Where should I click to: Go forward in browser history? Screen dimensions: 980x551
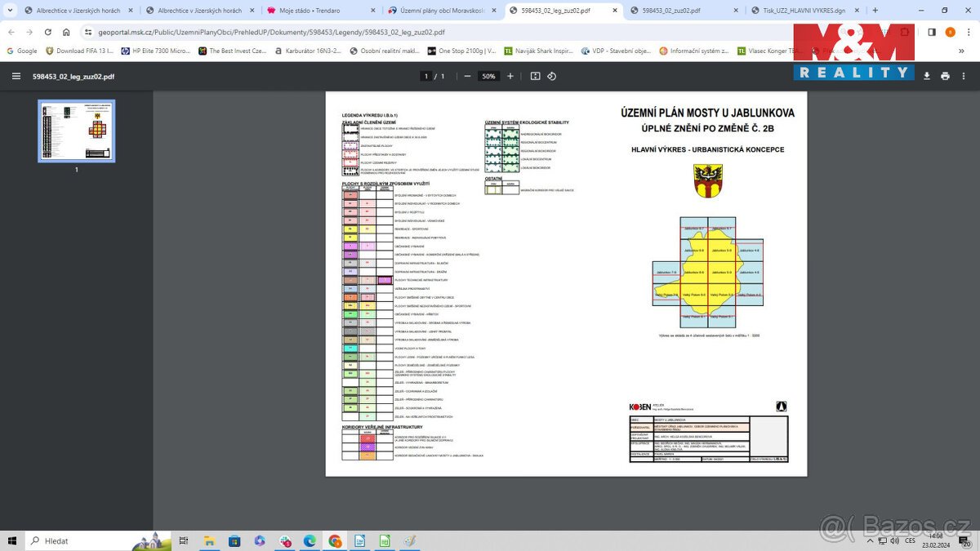coord(29,32)
